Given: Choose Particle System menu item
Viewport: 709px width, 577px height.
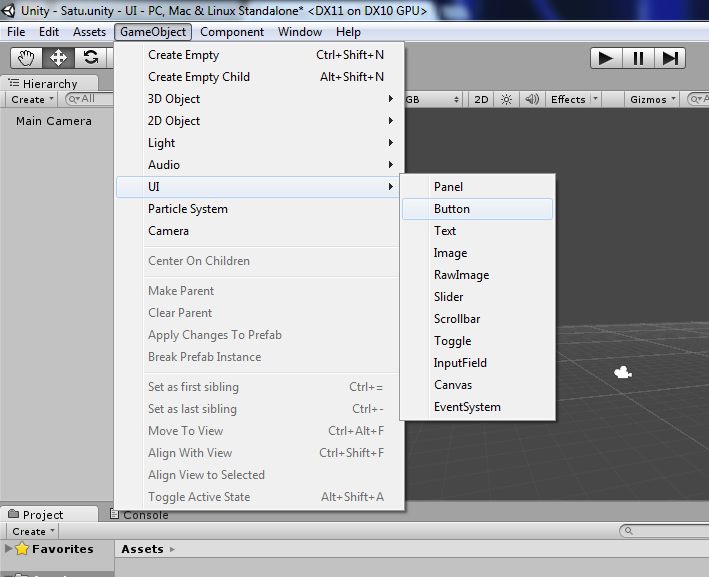Looking at the screenshot, I should coord(260,209).
